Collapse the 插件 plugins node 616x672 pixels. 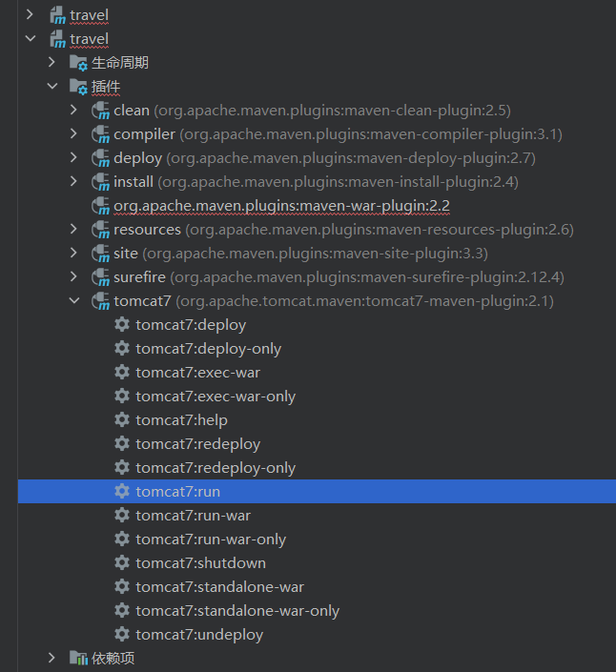(x=52, y=87)
